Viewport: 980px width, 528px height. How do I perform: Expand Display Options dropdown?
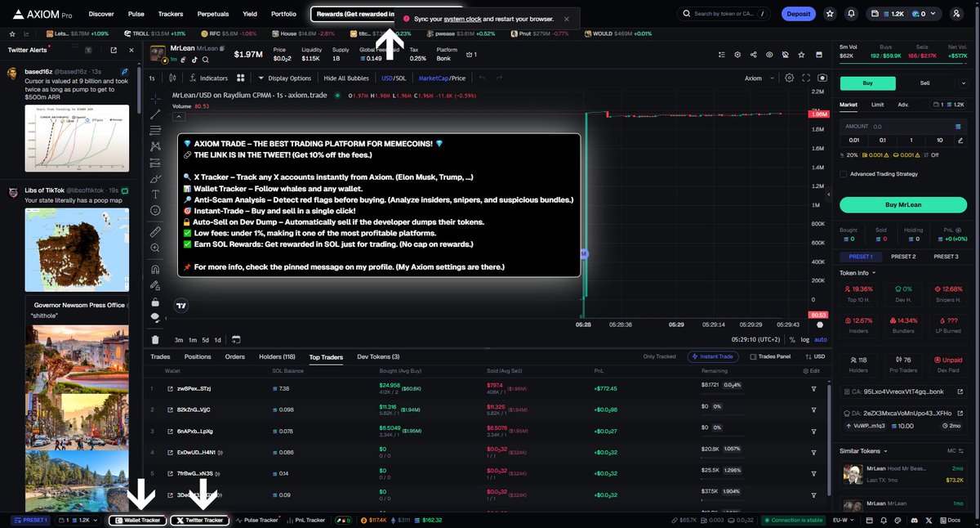click(x=285, y=78)
